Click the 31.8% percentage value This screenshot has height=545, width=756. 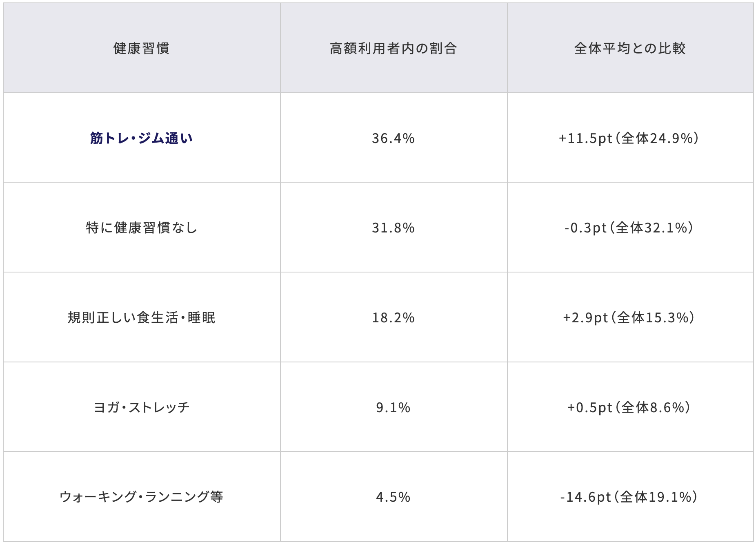point(393,228)
